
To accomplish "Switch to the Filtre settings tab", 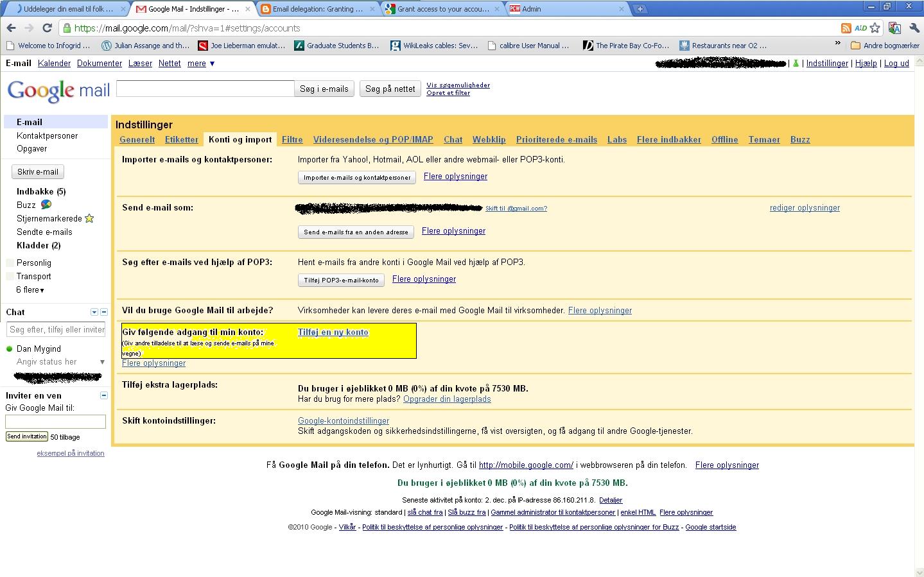I will [x=292, y=140].
